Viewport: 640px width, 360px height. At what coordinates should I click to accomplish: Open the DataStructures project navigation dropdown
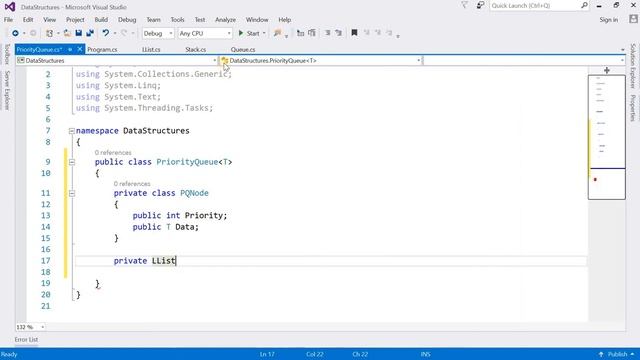(117, 60)
